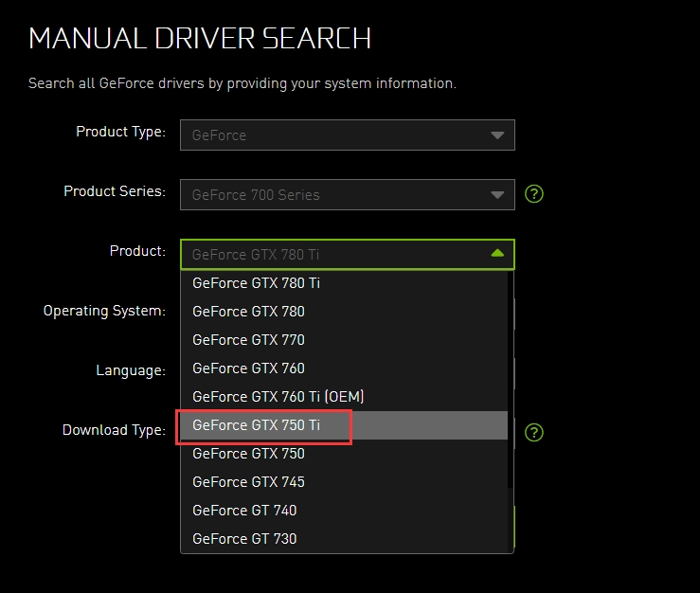Open the Product Type dropdown showing GeForce
Screen dimensions: 700x593
[348, 135]
